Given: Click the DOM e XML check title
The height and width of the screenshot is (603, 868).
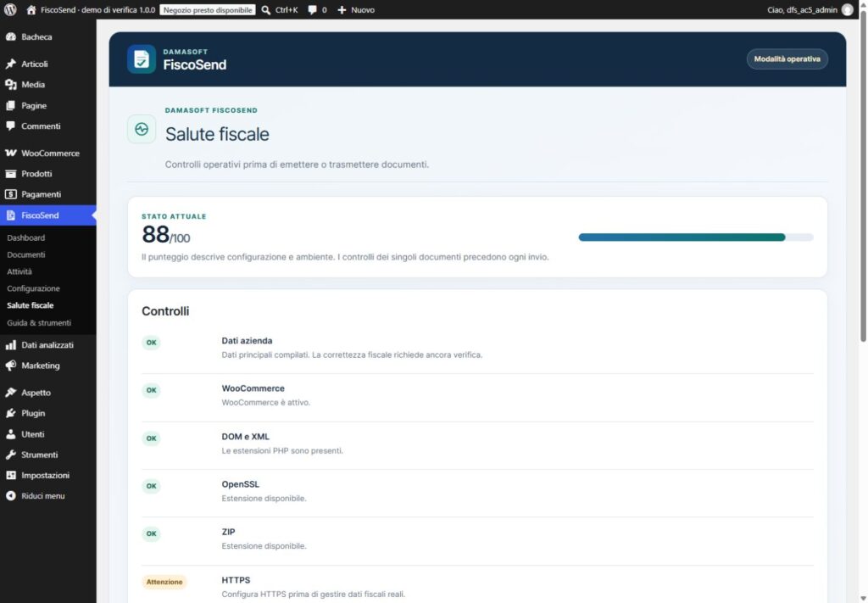Looking at the screenshot, I should click(x=245, y=437).
